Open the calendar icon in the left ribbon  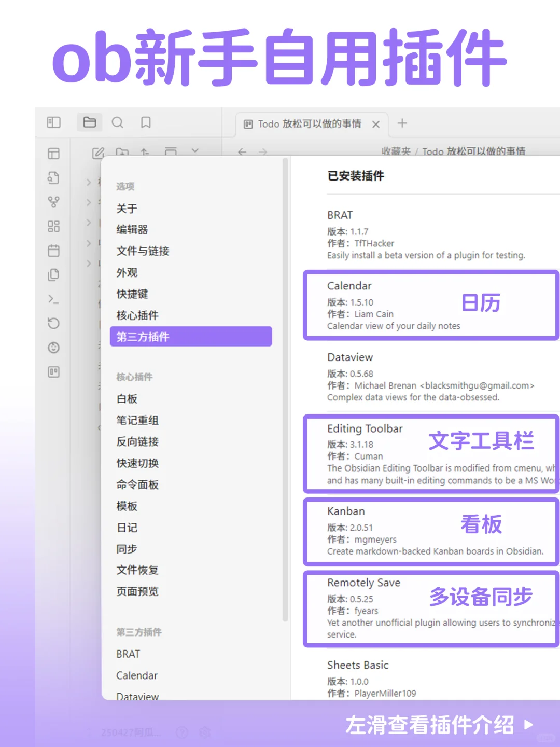54,251
